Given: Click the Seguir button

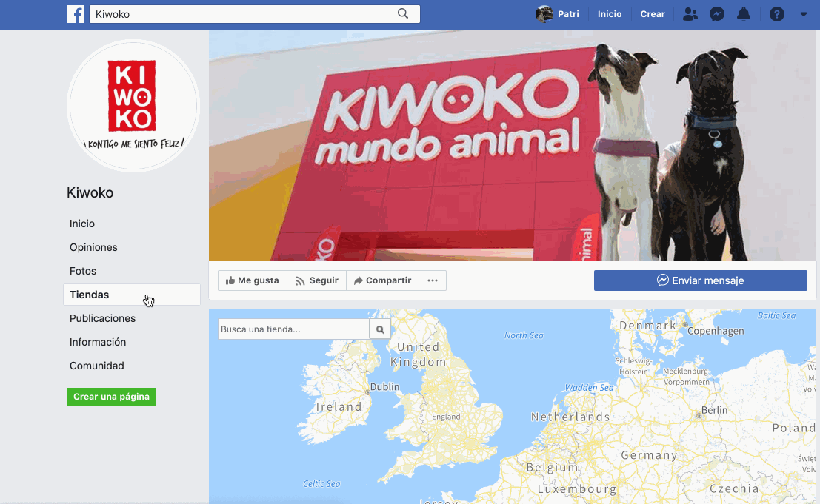Looking at the screenshot, I should click(x=316, y=280).
